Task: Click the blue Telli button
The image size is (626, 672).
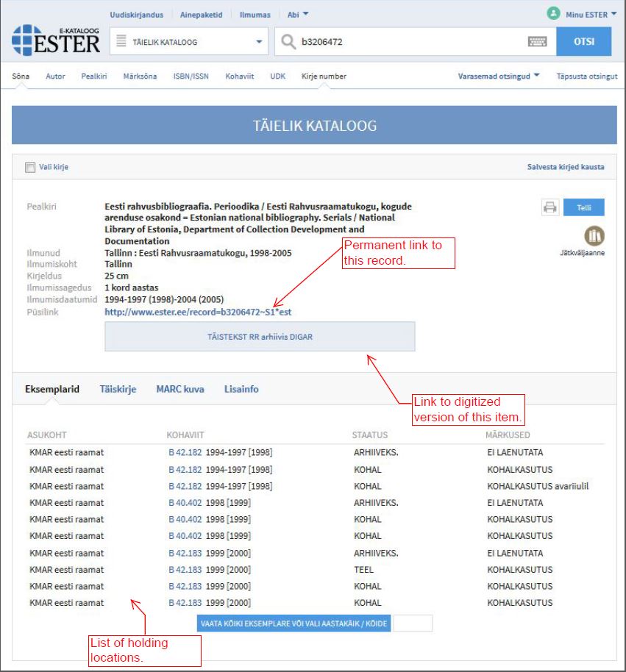Action: point(583,207)
